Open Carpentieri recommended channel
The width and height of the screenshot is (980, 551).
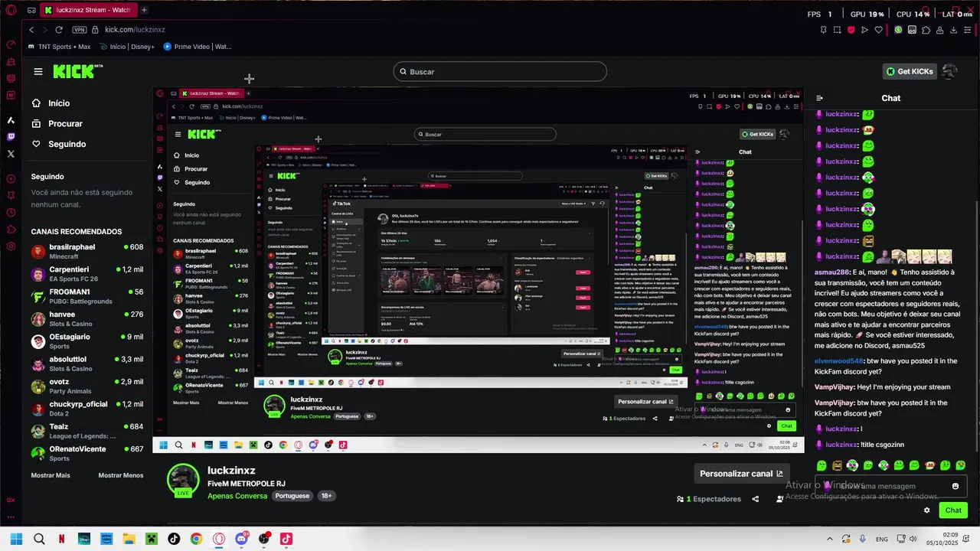87,274
